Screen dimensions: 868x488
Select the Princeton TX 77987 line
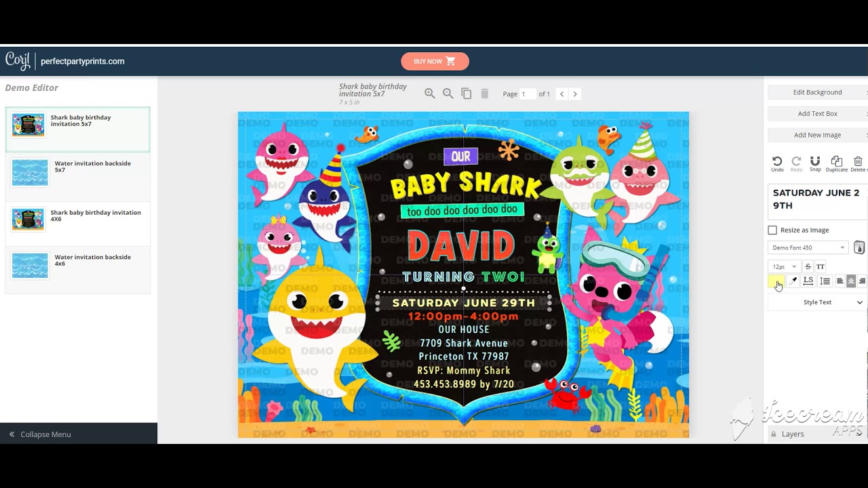(464, 357)
